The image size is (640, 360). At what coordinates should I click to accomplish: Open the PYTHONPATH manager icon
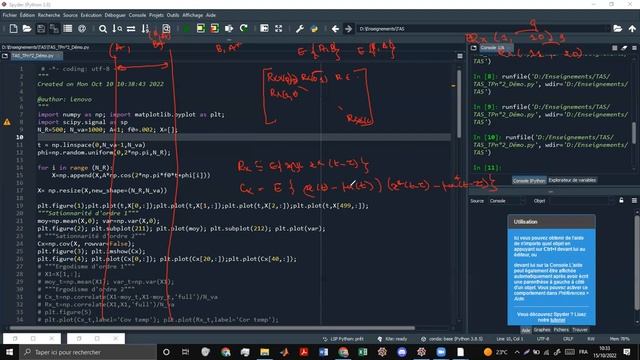pyautogui.click(x=314, y=29)
